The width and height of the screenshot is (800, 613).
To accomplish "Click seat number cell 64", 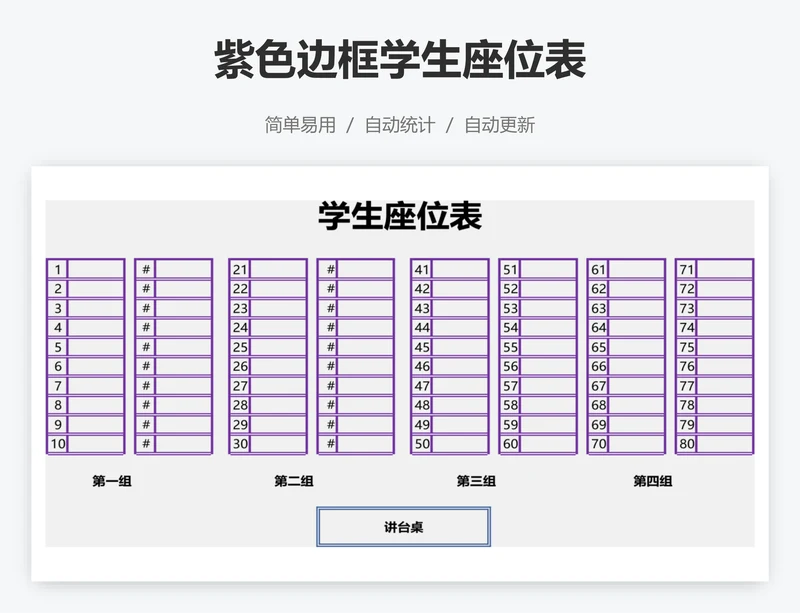I will tap(598, 328).
